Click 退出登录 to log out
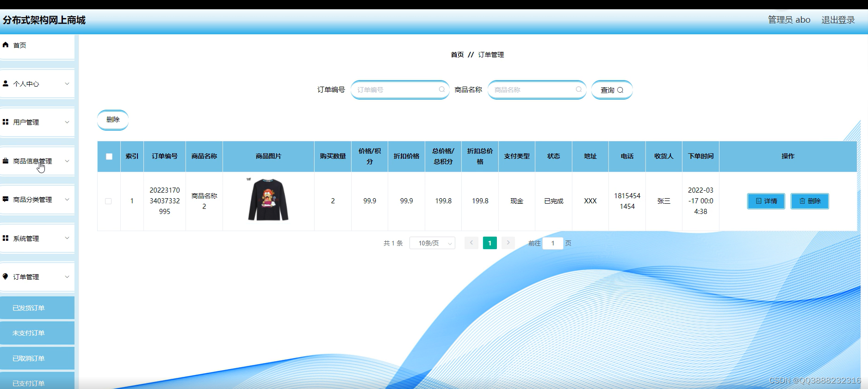The height and width of the screenshot is (389, 868). pos(838,20)
